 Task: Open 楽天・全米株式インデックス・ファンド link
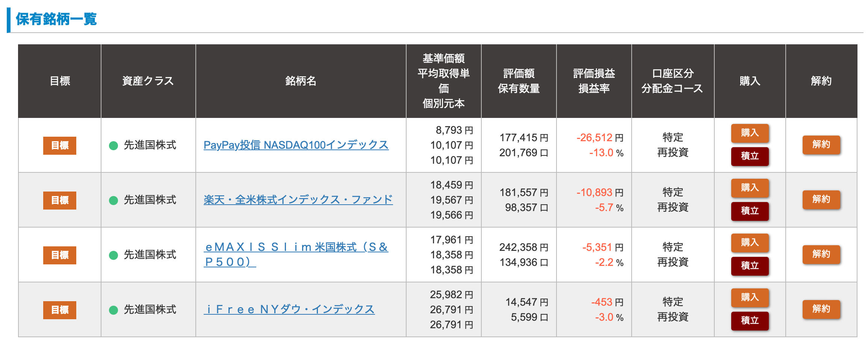(x=298, y=200)
